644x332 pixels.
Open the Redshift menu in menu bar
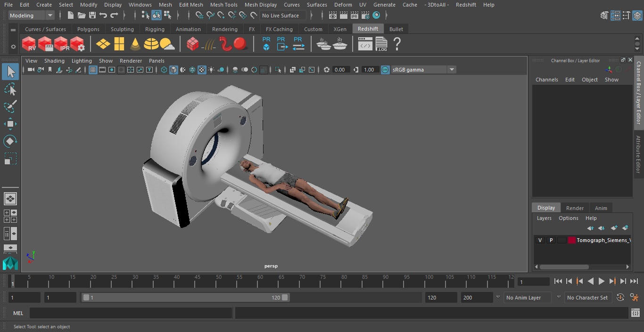(466, 5)
